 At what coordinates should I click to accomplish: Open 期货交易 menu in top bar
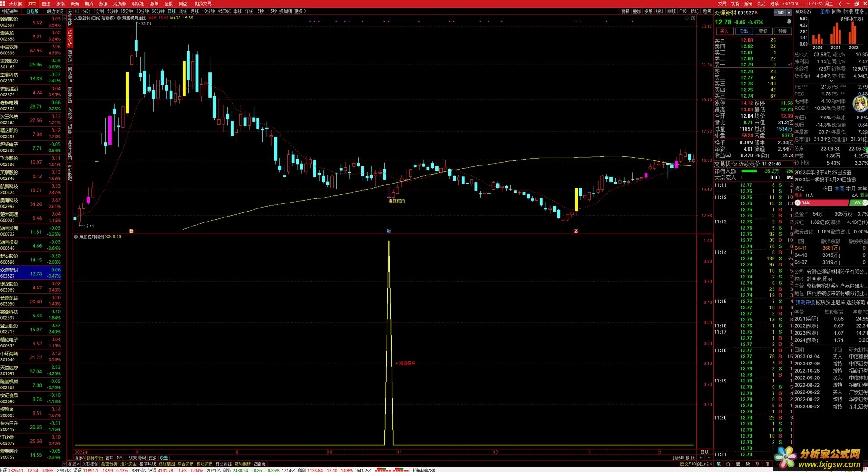[203, 4]
